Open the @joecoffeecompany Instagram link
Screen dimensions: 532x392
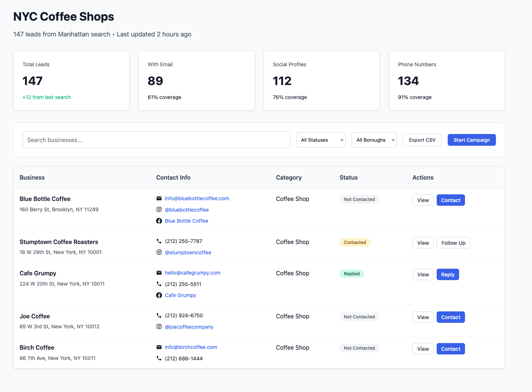189,327
